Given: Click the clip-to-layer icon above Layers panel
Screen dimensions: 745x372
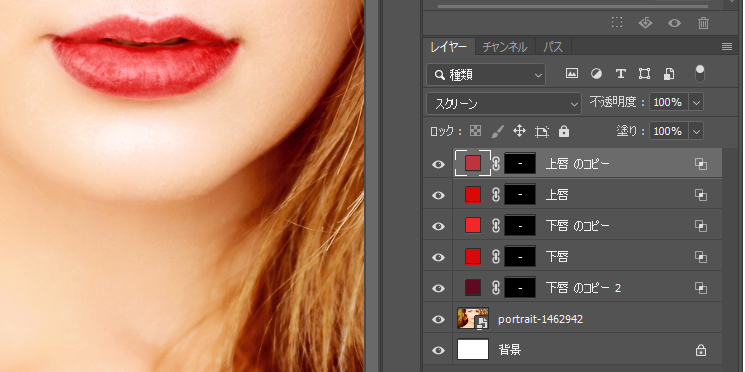Looking at the screenshot, I should point(645,22).
